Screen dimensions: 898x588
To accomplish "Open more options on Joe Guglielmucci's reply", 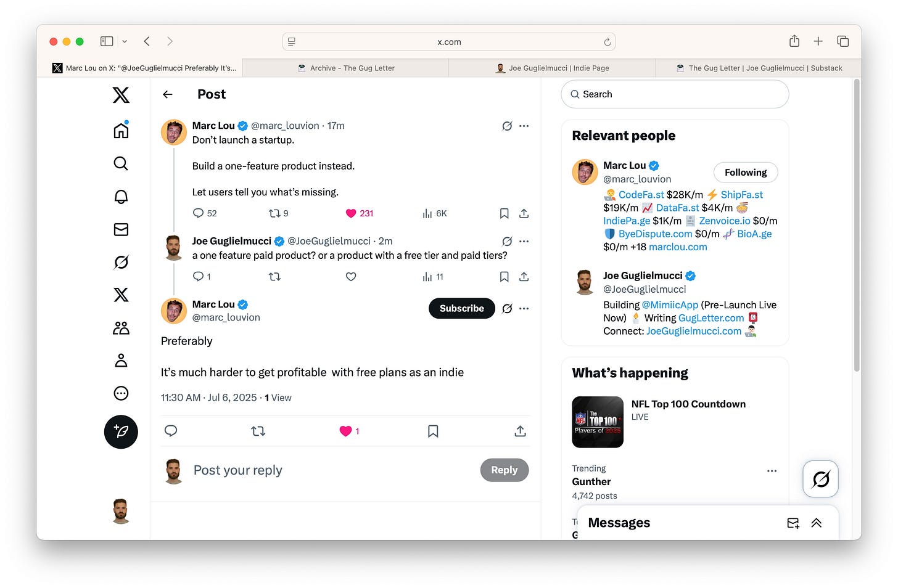I will (524, 241).
